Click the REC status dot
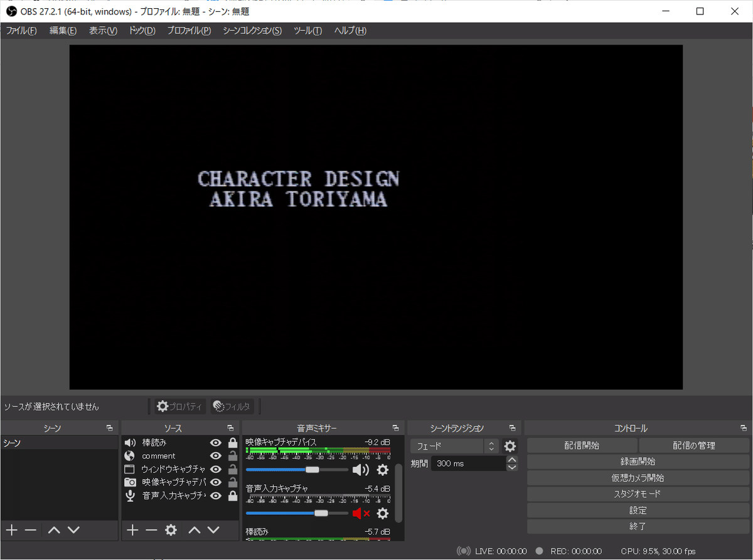Image resolution: width=753 pixels, height=560 pixels. tap(539, 551)
